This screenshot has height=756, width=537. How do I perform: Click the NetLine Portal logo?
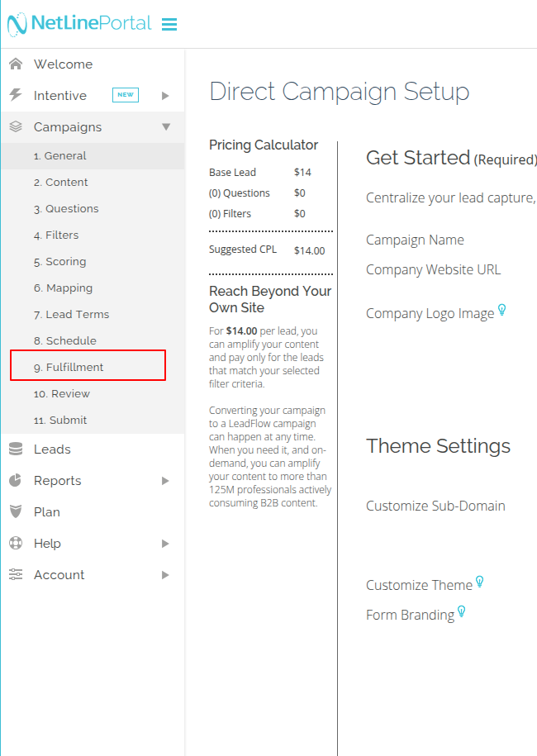pyautogui.click(x=79, y=24)
